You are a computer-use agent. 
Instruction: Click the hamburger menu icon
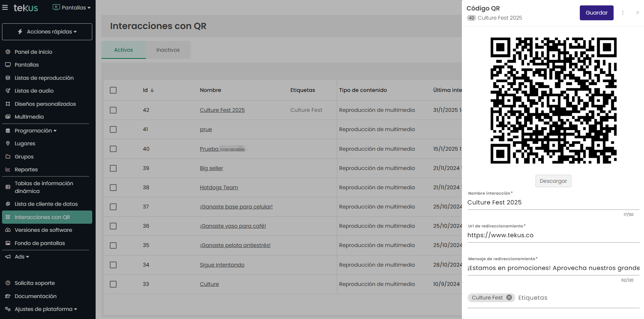coord(5,7)
